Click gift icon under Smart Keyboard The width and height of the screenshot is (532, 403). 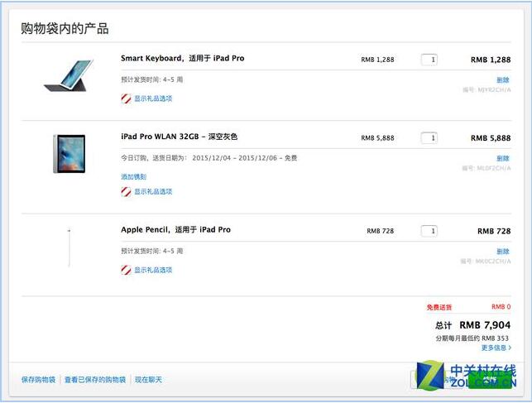coord(126,98)
